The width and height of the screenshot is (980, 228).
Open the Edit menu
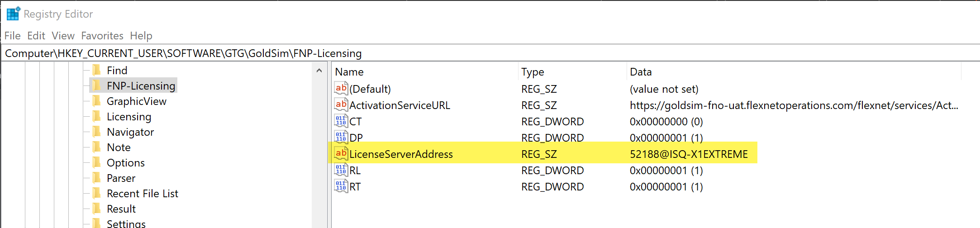pyautogui.click(x=36, y=36)
